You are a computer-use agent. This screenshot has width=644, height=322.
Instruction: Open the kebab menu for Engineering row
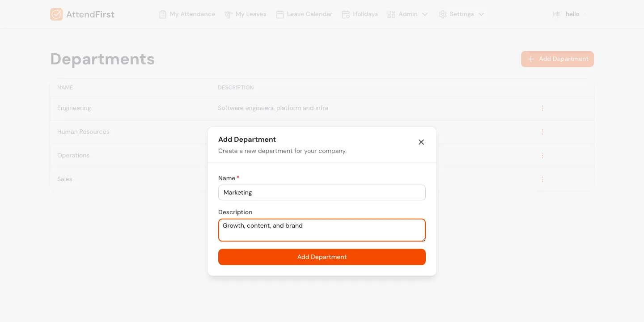[542, 108]
